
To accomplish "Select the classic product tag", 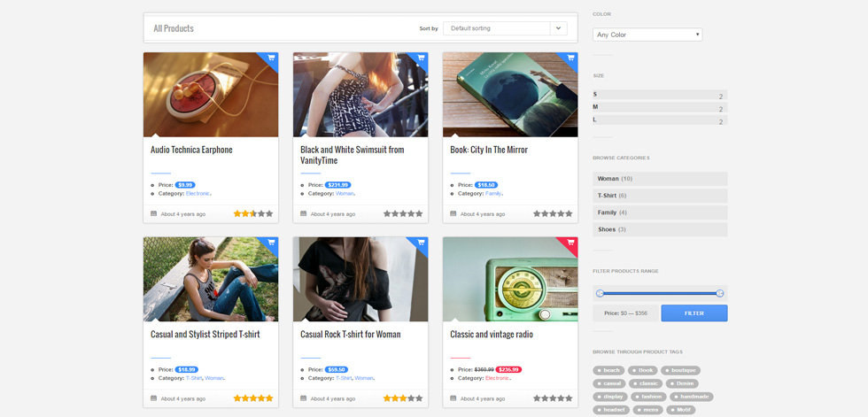I will [x=646, y=383].
